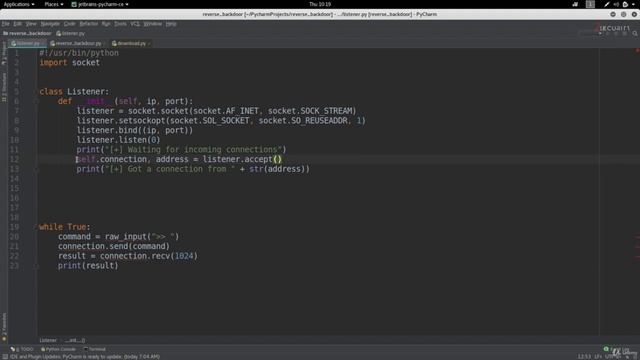Click the cursor position 12:53 indicator

(x=584, y=357)
